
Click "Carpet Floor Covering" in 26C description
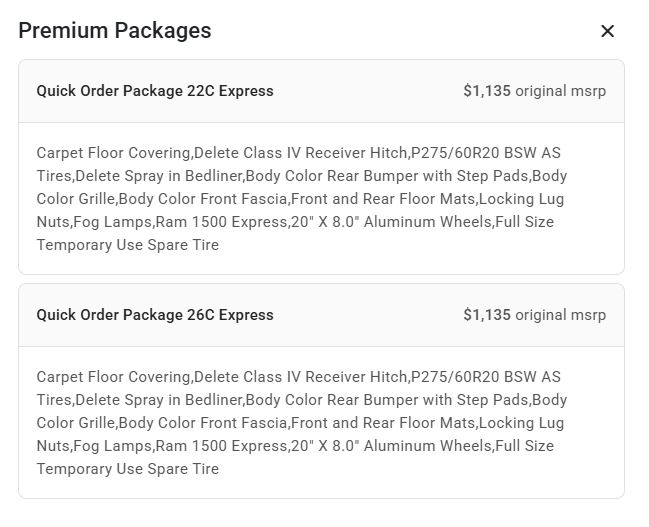[113, 377]
